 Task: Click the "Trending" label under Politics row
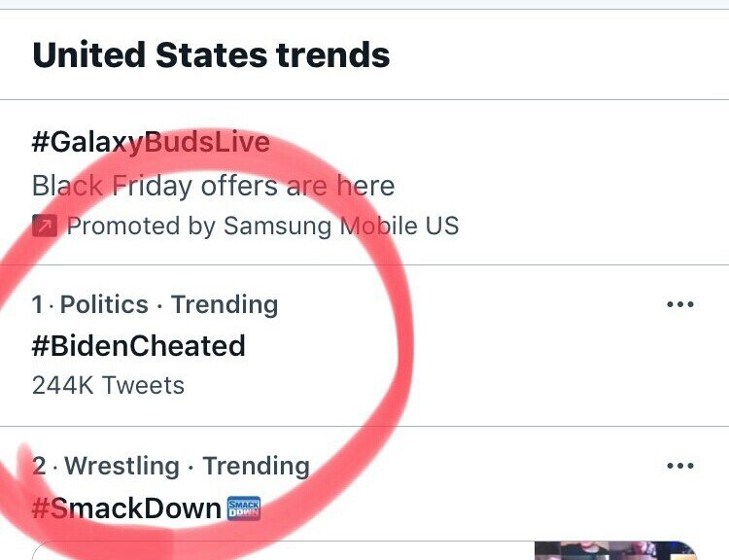(x=225, y=305)
